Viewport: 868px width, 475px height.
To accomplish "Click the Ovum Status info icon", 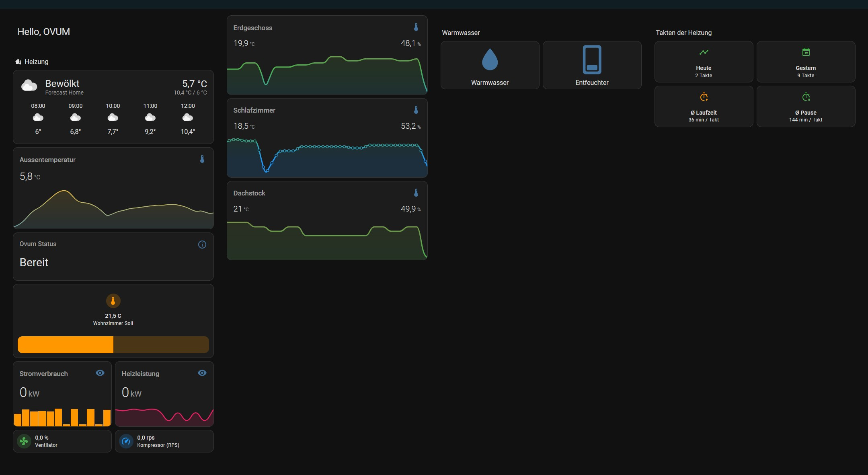I will point(202,245).
